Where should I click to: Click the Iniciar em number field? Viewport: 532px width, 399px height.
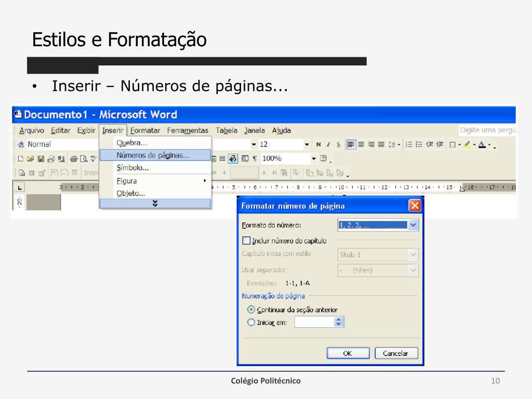[x=314, y=322]
